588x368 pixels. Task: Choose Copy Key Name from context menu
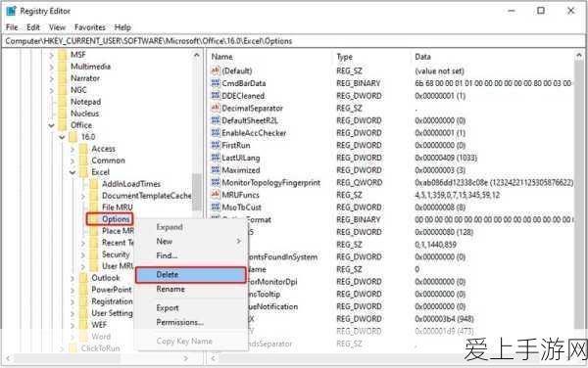point(191,341)
